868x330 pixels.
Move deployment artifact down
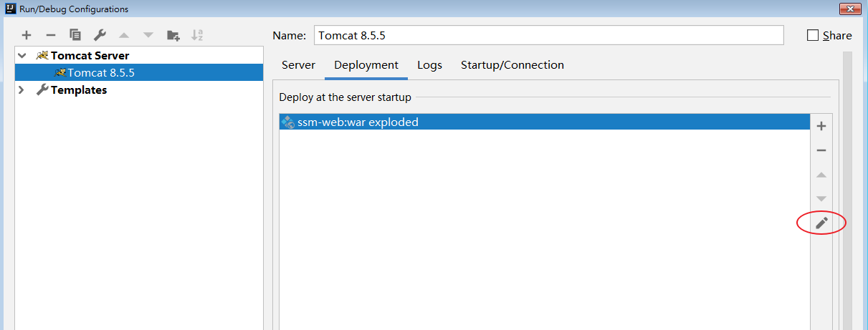pyautogui.click(x=821, y=199)
